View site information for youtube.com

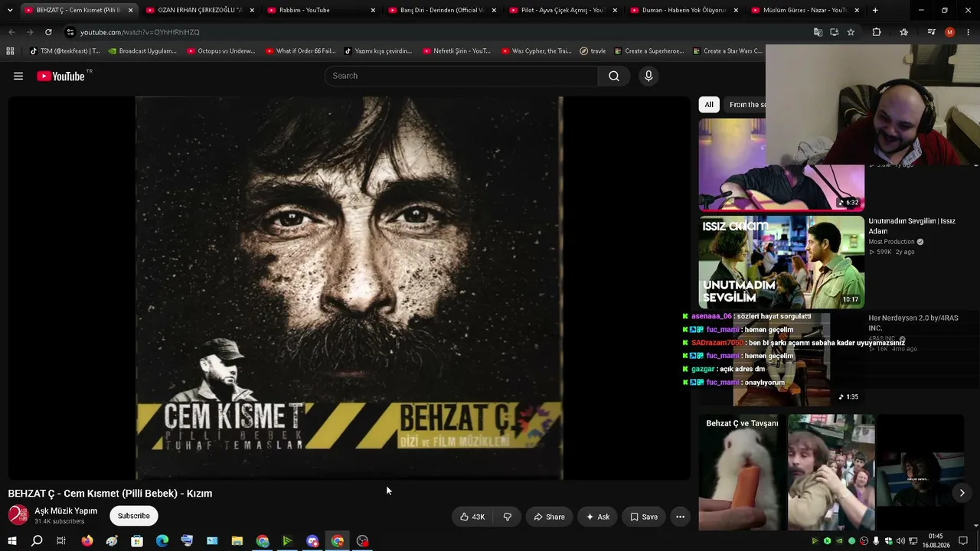coord(70,32)
